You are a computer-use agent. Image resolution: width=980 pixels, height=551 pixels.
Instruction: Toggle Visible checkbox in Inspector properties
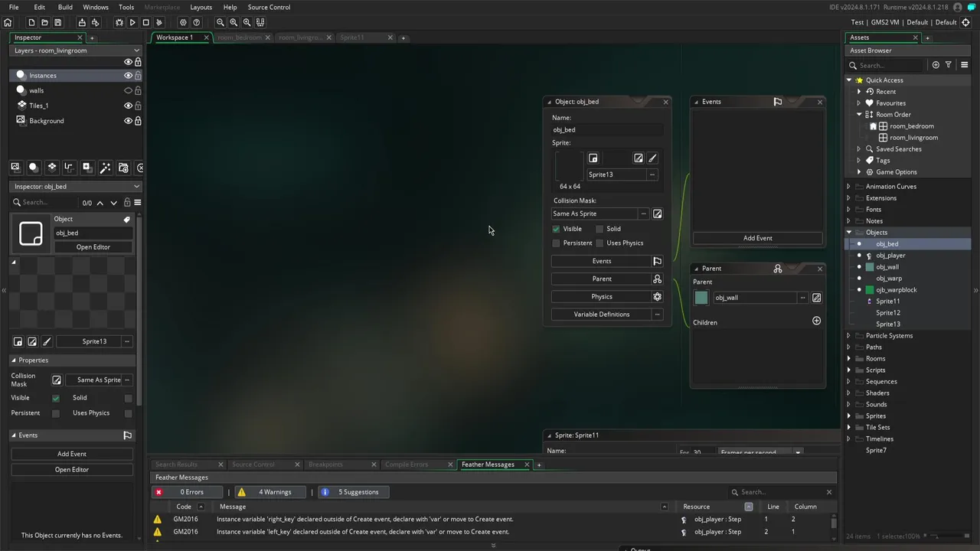coord(55,398)
